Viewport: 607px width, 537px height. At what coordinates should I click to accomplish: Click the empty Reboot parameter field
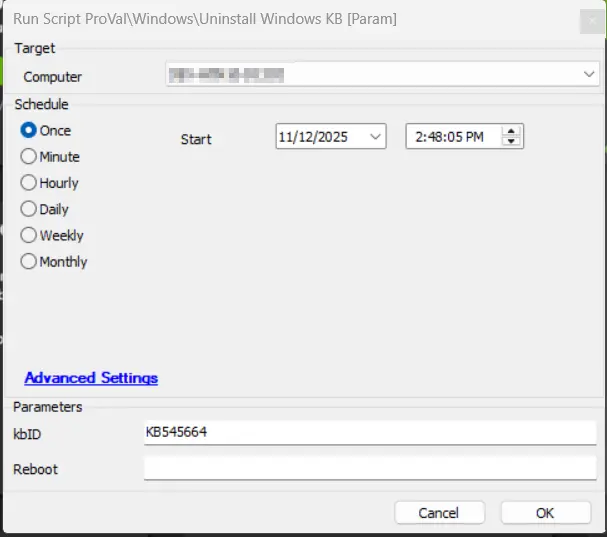[x=370, y=468]
